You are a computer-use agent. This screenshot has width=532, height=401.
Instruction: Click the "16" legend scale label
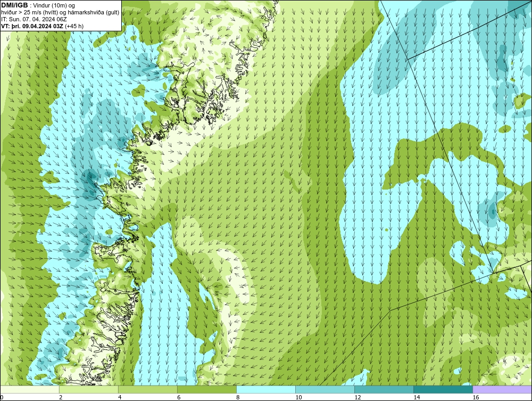click(x=475, y=397)
